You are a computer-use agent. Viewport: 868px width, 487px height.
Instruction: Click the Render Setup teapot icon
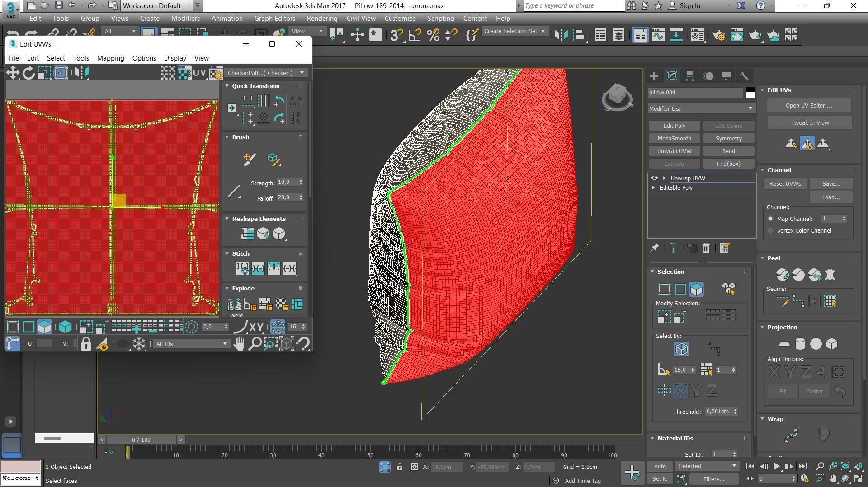(718, 35)
